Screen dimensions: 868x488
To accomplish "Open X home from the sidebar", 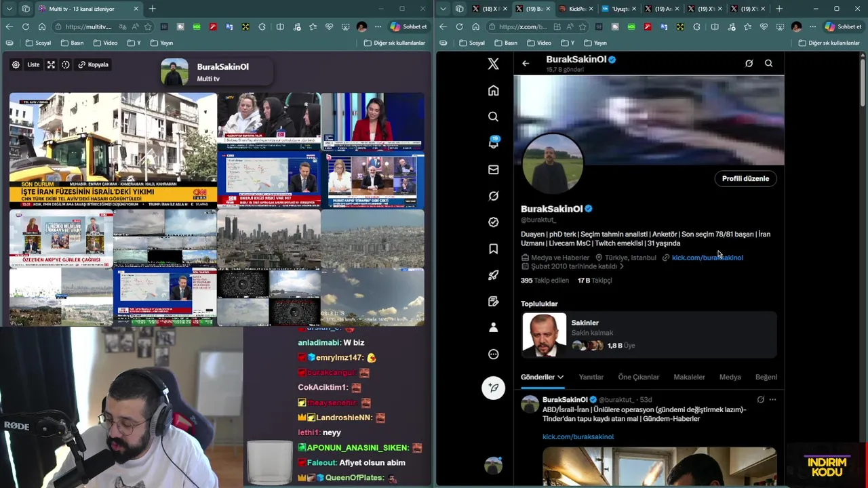I will (493, 90).
